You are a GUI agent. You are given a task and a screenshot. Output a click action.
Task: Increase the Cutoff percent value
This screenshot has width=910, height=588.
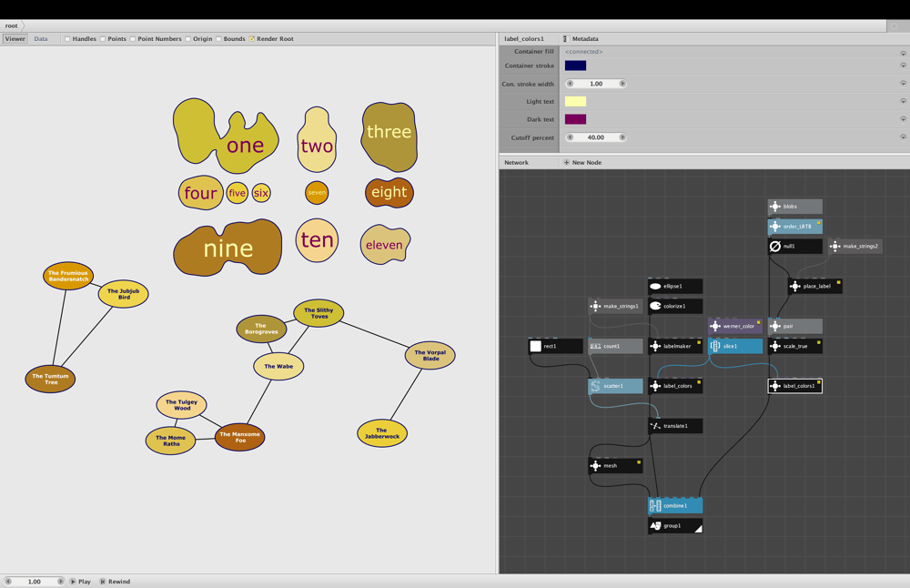pos(622,137)
